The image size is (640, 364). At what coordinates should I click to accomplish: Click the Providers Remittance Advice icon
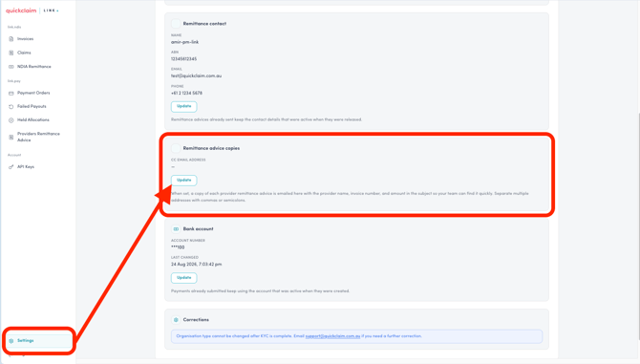pyautogui.click(x=11, y=138)
